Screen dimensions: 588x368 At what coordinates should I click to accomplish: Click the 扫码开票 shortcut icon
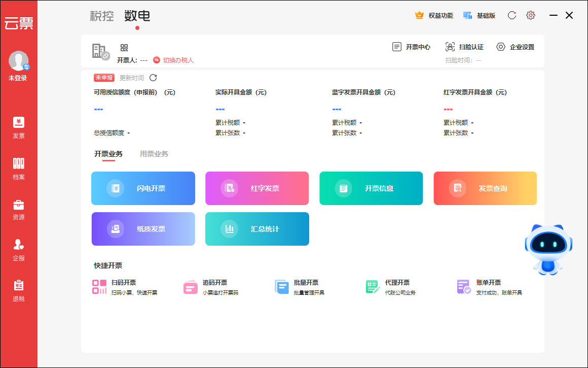coord(99,287)
